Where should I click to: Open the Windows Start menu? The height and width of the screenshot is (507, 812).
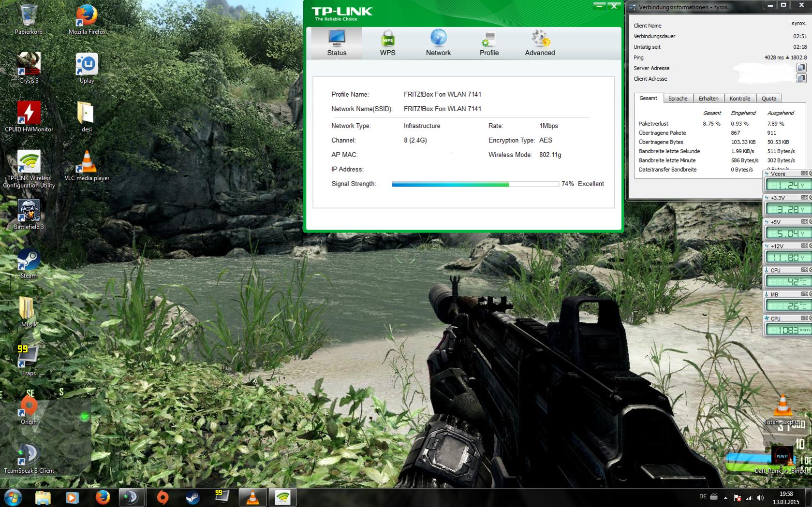(x=13, y=497)
